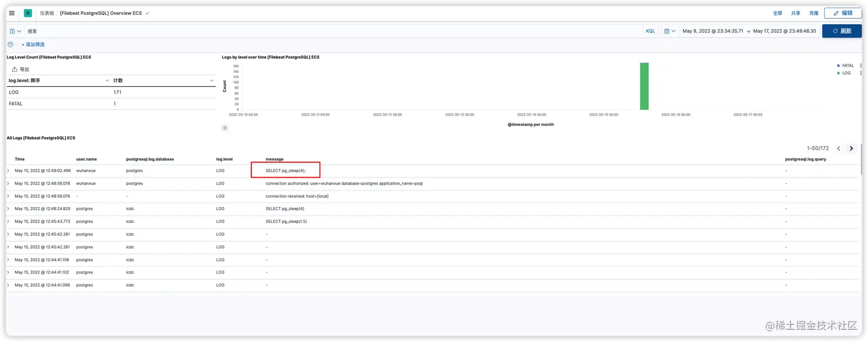
Task: Click the filter options icon
Action: coord(10,44)
